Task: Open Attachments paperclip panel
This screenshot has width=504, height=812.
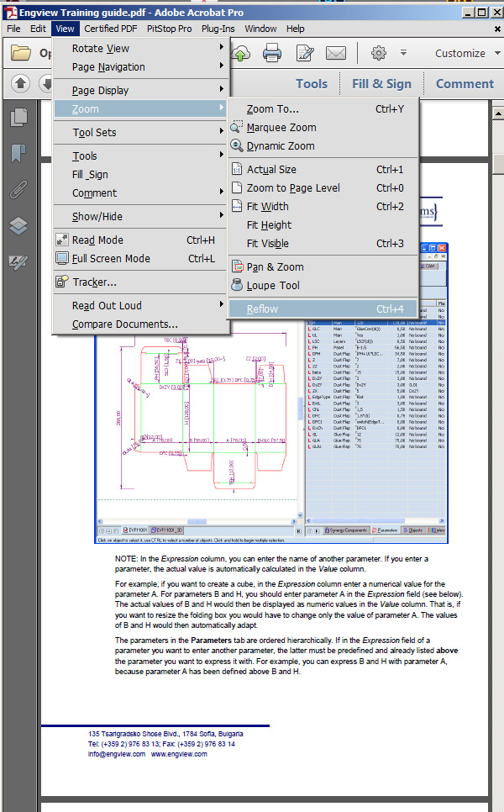Action: tap(18, 189)
